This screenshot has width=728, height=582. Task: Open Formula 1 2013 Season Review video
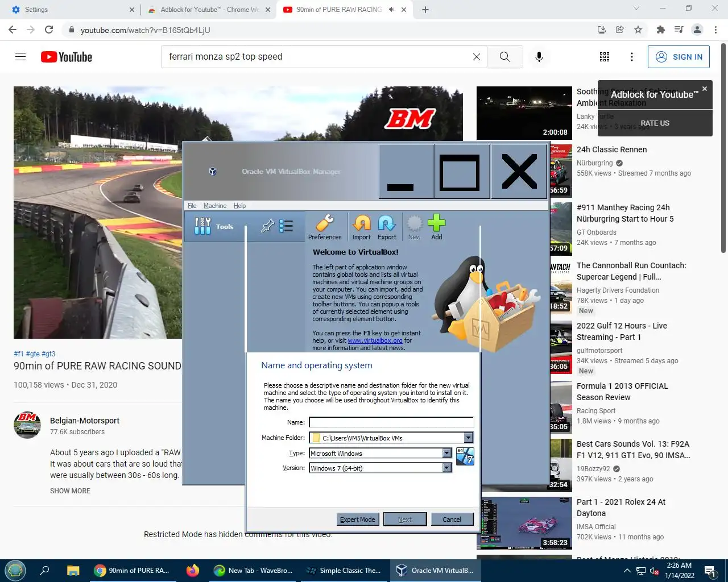622,392
